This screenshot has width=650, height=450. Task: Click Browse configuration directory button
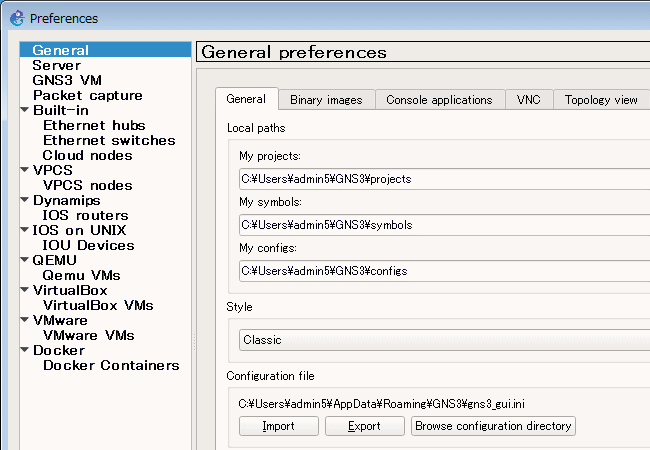click(493, 426)
